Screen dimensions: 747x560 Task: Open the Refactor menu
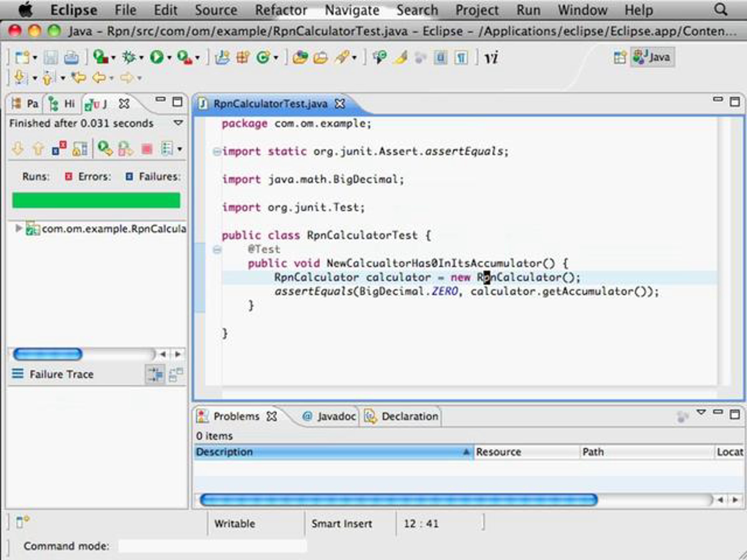[281, 10]
